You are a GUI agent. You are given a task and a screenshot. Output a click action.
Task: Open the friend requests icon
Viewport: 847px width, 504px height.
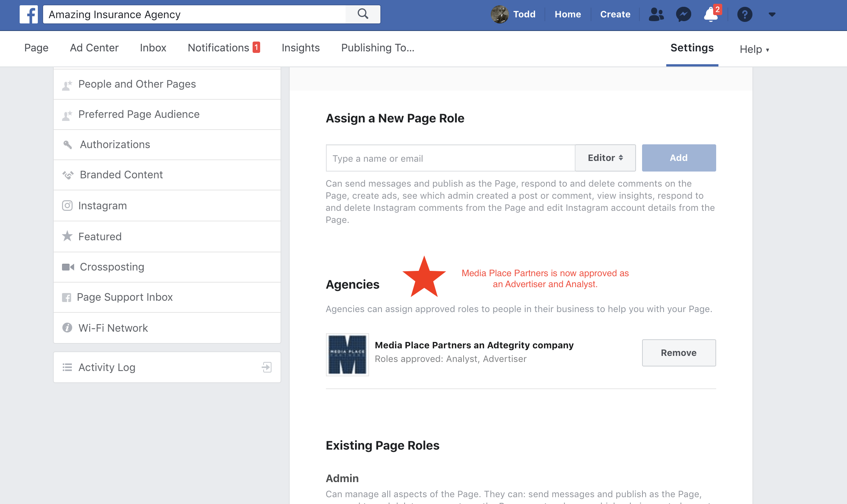[656, 14]
